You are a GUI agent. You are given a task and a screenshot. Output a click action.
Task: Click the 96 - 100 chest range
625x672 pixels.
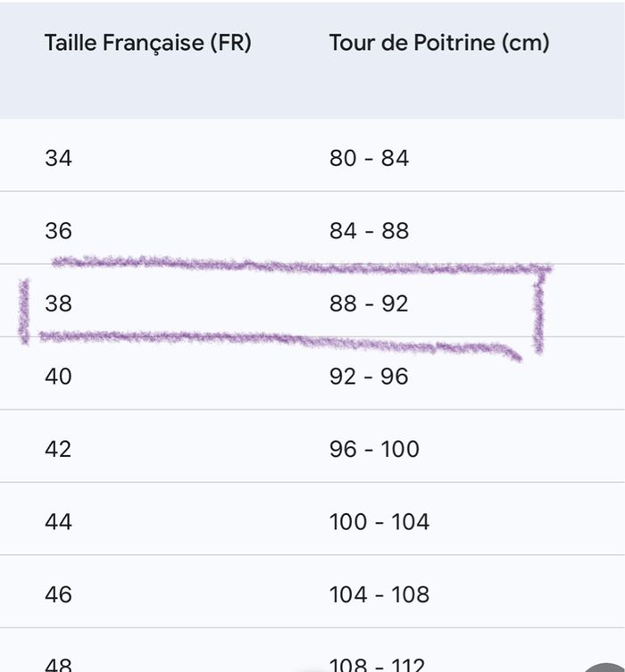coord(374,449)
